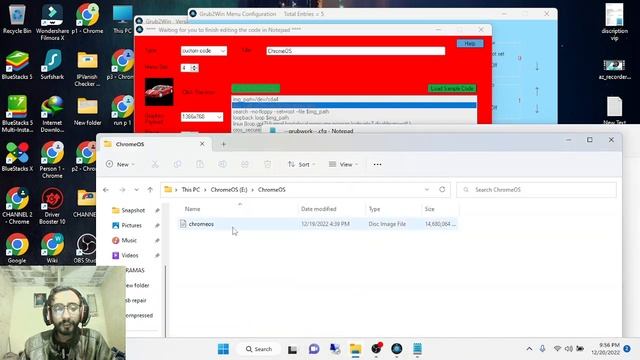Viewport: 640px width, 360px height.
Task: Open the clock and date flyout
Action: 606,349
